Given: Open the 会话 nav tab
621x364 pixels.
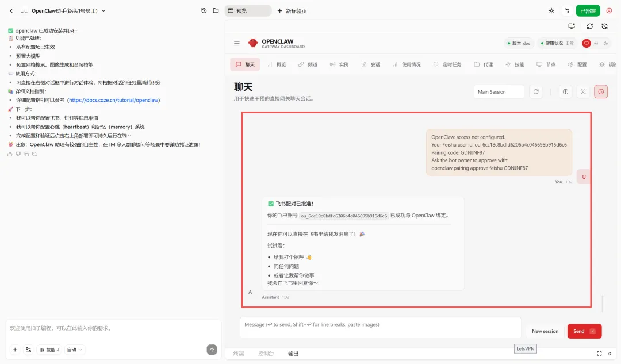Looking at the screenshot, I should [x=371, y=64].
